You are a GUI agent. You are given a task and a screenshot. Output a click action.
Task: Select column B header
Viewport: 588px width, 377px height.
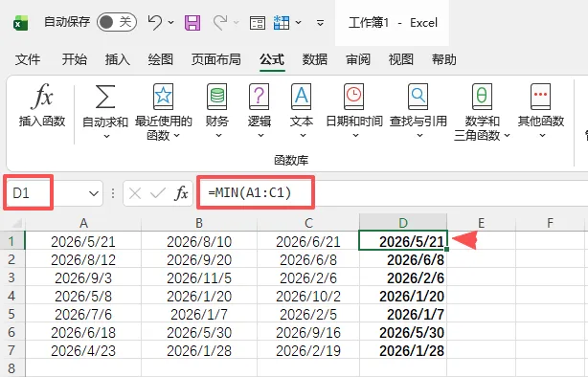coord(199,223)
